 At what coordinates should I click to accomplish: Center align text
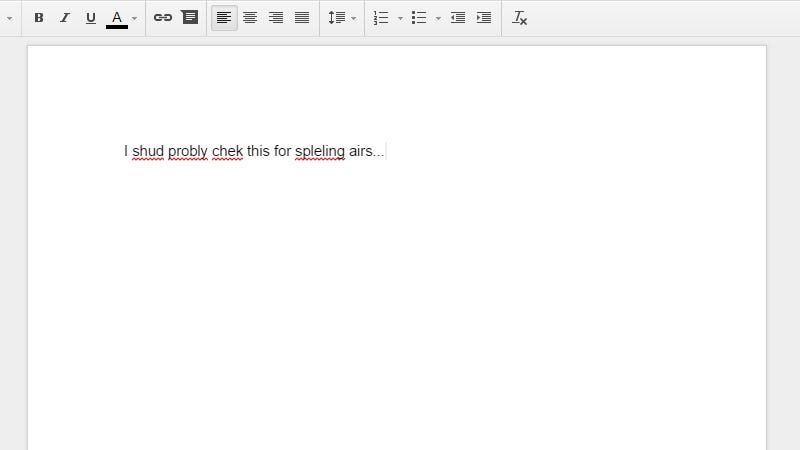pos(250,18)
